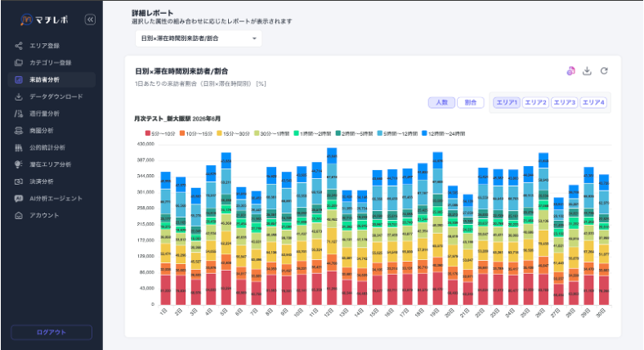Toggle the 30分〜1時間 legend series
This screenshot has height=350, width=644.
coord(271,133)
